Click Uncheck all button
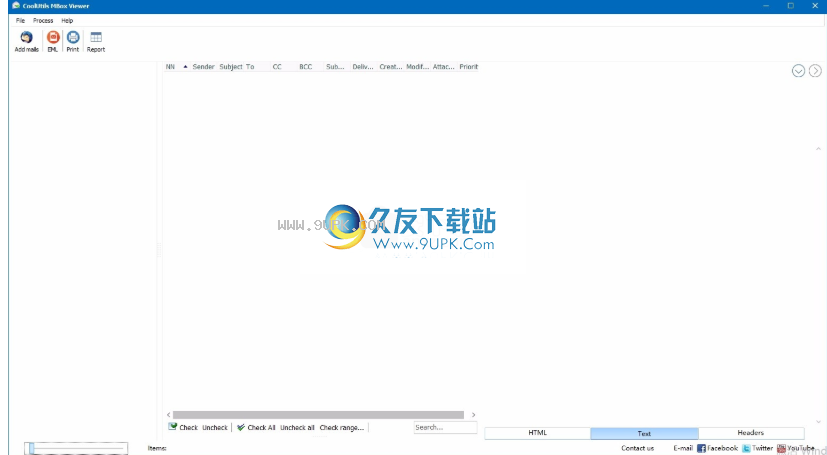The width and height of the screenshot is (827, 455). pos(297,428)
